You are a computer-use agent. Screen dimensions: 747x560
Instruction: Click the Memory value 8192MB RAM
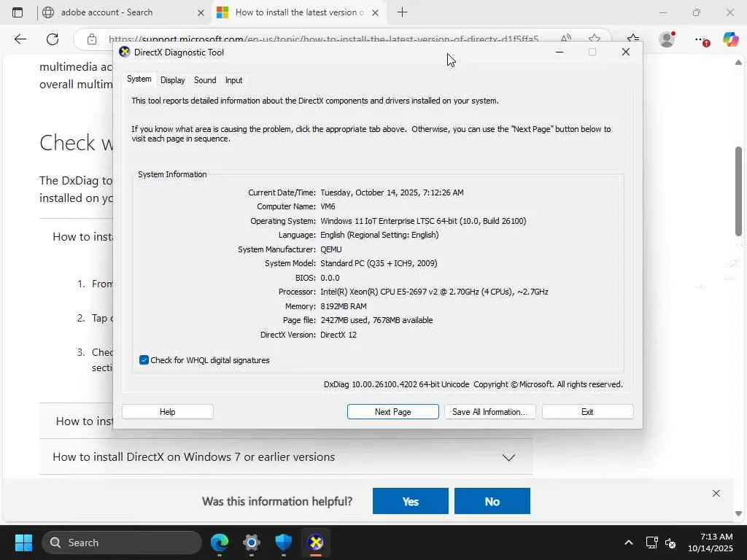[344, 306]
